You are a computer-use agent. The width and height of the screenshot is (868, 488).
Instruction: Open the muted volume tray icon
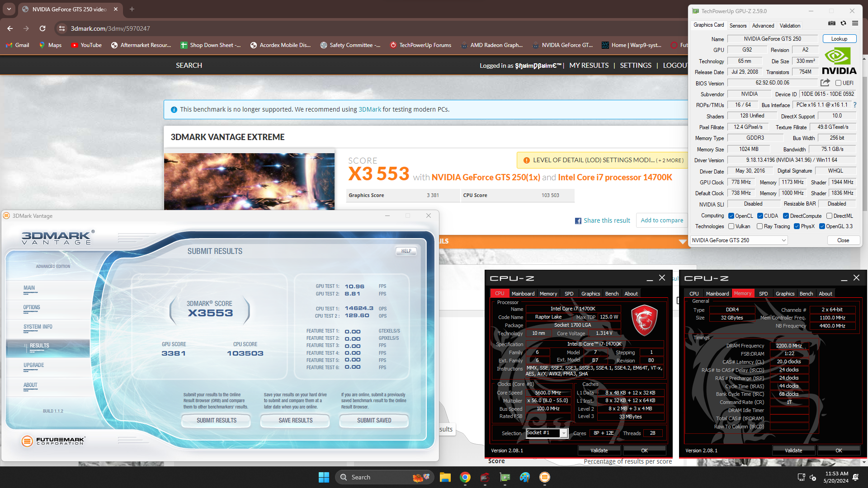[x=813, y=477]
